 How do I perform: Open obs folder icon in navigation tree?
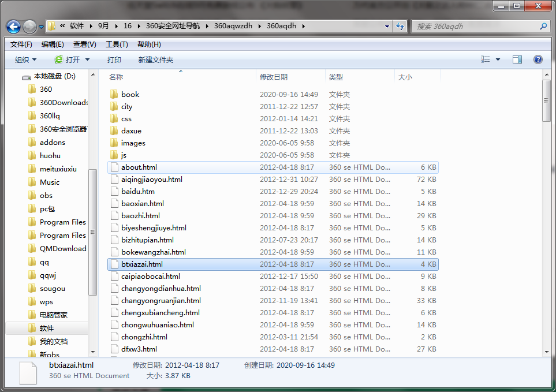tap(32, 195)
